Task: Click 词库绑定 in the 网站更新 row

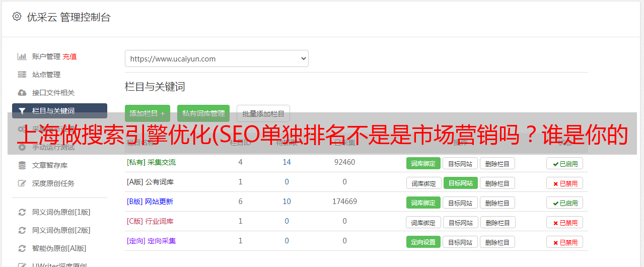Action: pos(423,203)
